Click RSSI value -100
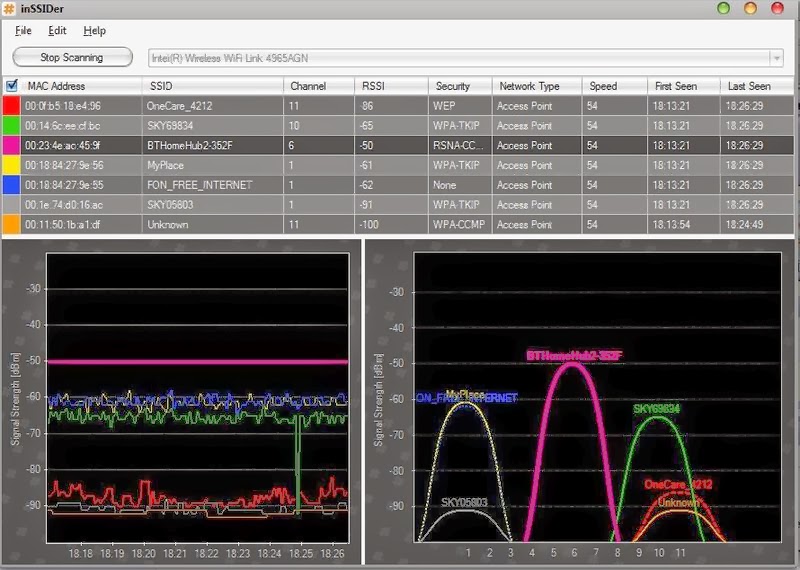 click(x=369, y=225)
